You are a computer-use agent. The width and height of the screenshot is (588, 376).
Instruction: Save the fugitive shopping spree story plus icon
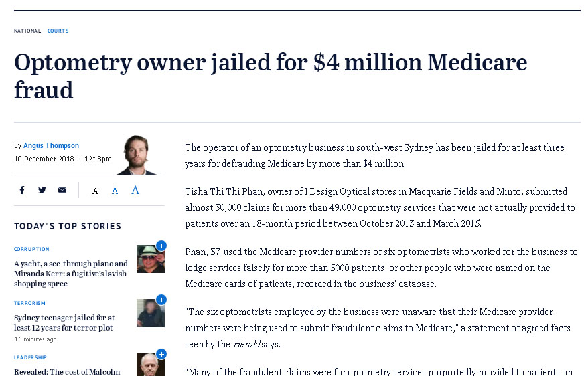[x=161, y=246]
